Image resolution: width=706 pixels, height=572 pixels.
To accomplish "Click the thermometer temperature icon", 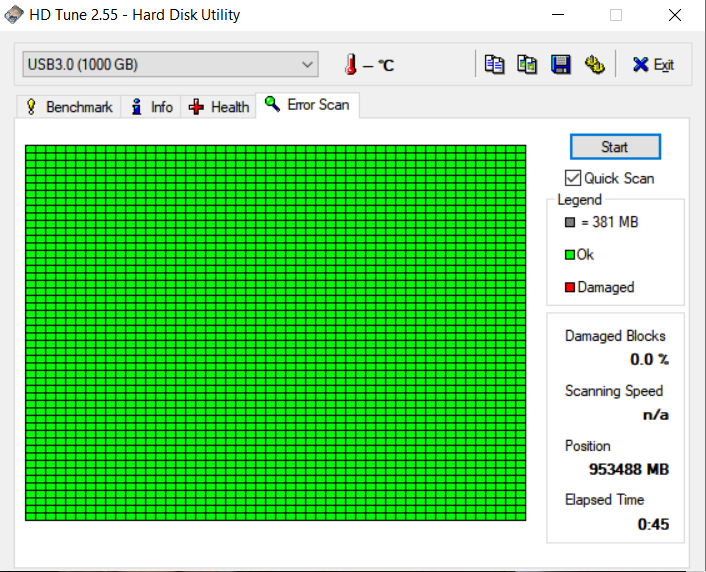I will [x=351, y=64].
